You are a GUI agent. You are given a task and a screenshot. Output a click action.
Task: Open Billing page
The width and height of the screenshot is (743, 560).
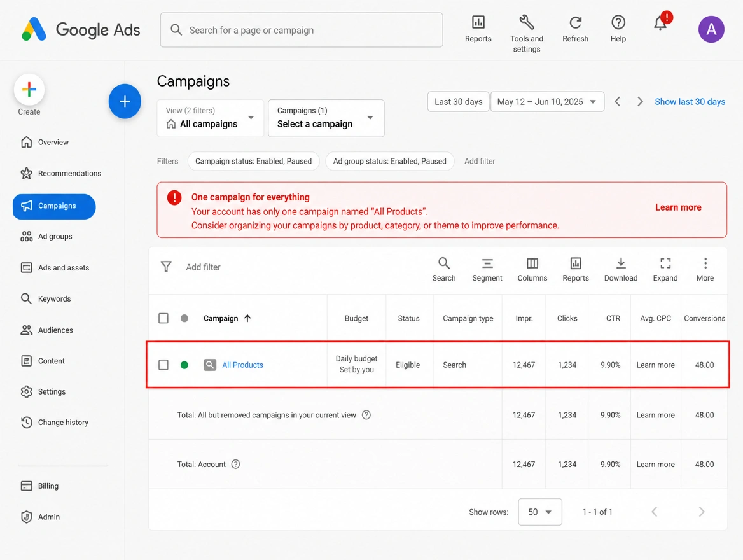(40, 486)
